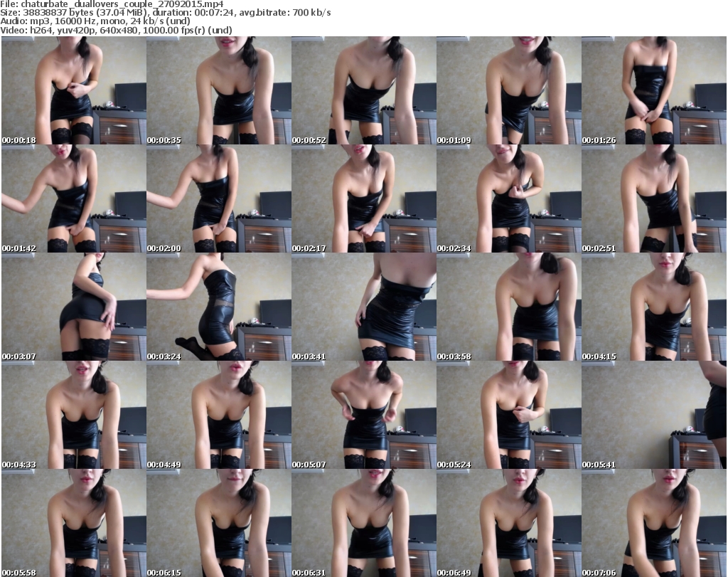This screenshot has height=577, width=728.
Task: Open the thumbnail stamped 00:05:58
Action: coord(74,523)
